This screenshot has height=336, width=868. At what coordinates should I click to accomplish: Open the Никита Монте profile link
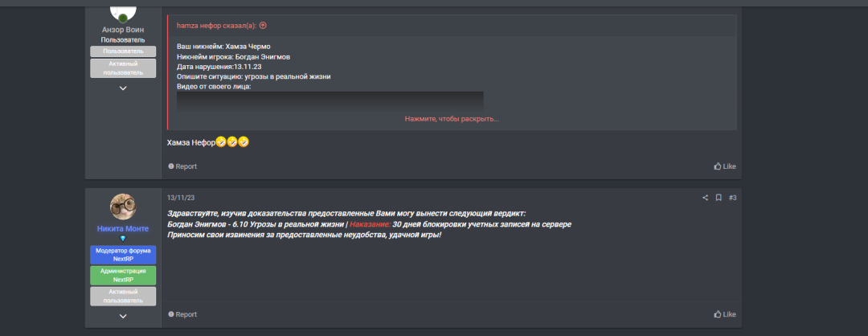[123, 228]
